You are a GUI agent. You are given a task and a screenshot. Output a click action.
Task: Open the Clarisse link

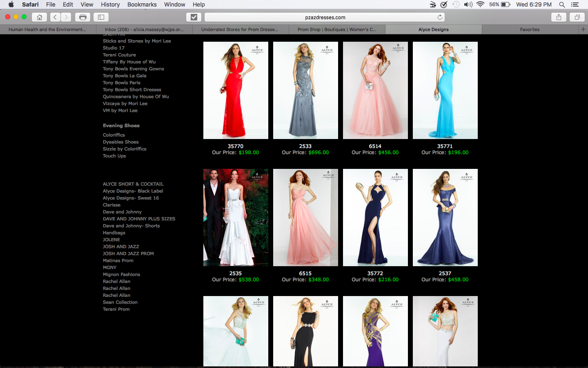point(111,205)
